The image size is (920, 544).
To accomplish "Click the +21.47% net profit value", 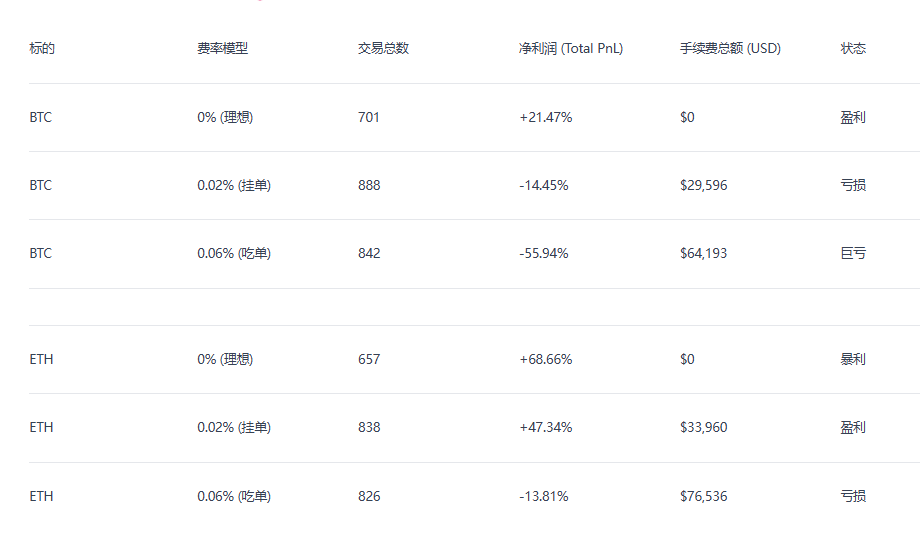I will (x=545, y=117).
